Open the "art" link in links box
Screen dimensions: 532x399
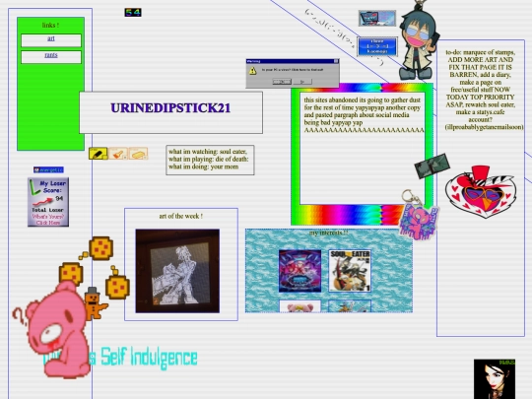click(x=51, y=38)
